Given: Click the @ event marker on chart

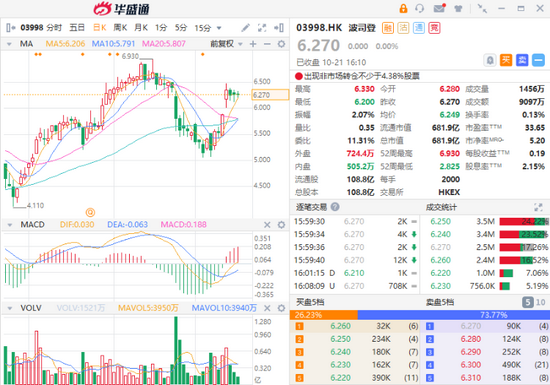Looking at the screenshot, I should coord(90,212).
